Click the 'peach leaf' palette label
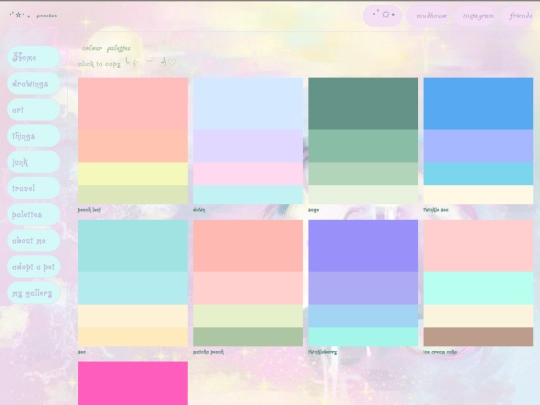 [x=89, y=210]
